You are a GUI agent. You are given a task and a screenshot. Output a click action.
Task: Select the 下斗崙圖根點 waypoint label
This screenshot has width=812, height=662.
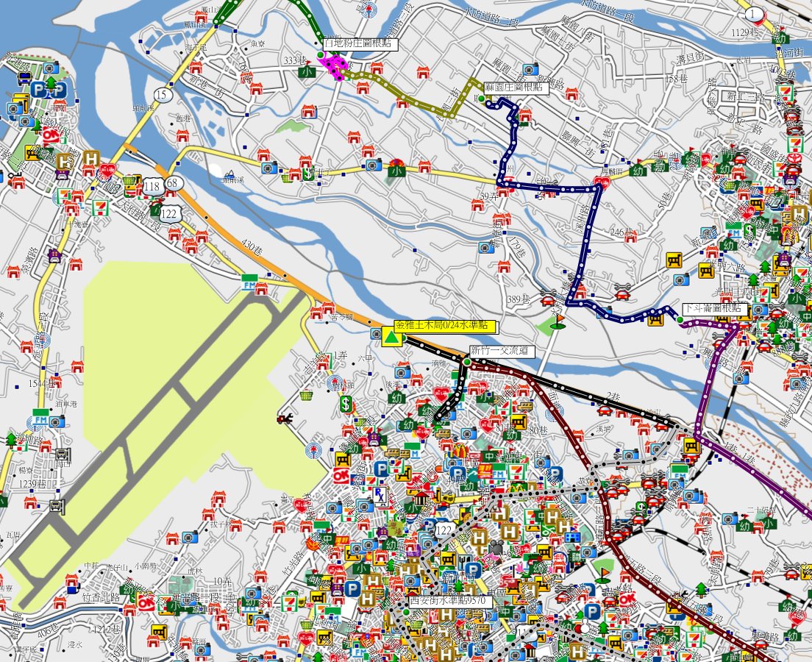point(710,308)
